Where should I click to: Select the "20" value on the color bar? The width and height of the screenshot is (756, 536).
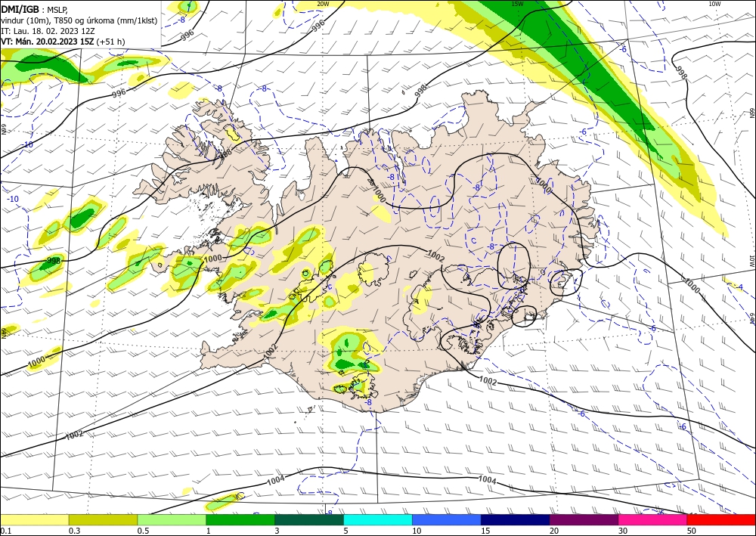coord(554,531)
